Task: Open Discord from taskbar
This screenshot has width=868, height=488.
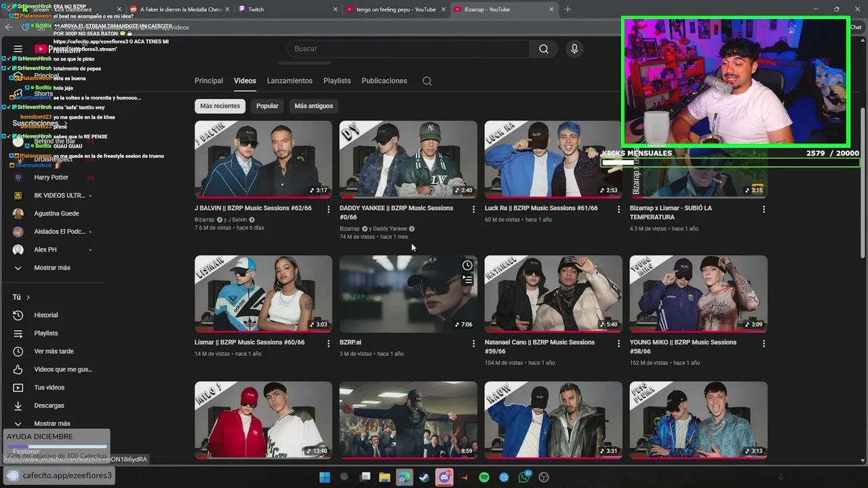Action: tap(444, 477)
